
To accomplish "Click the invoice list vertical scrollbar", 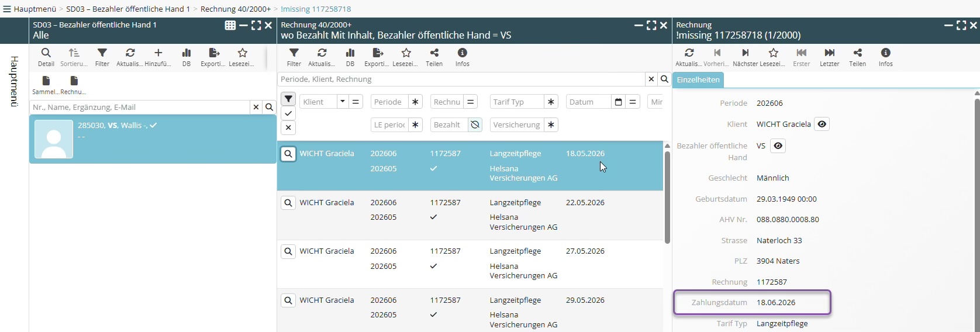I will [667, 198].
